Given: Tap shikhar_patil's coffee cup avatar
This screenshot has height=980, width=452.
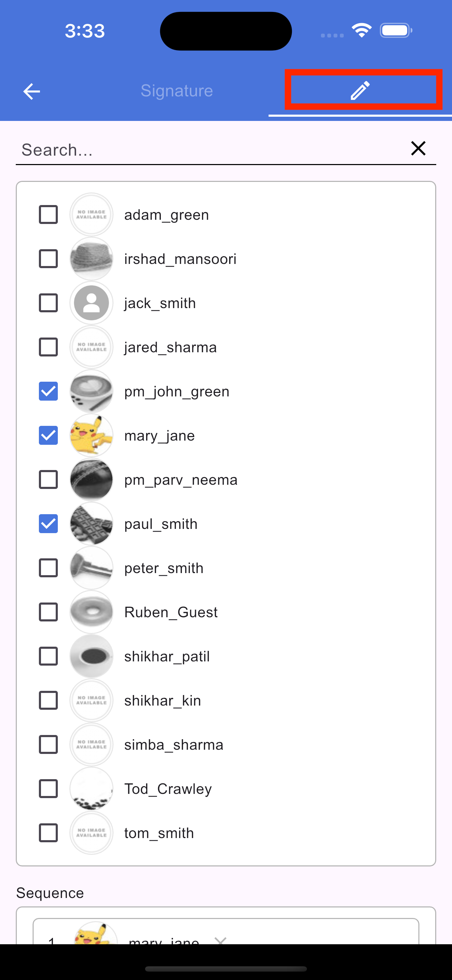Looking at the screenshot, I should pos(91,656).
